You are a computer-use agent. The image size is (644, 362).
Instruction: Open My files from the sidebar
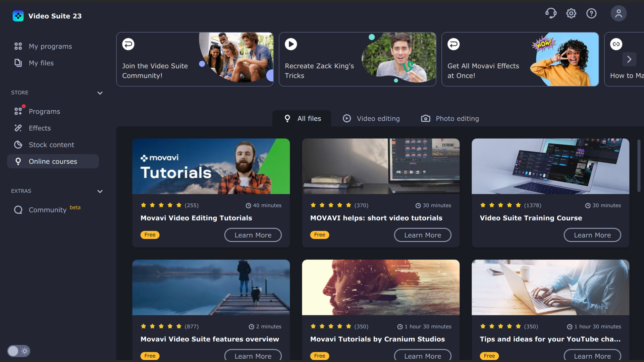[x=41, y=63]
